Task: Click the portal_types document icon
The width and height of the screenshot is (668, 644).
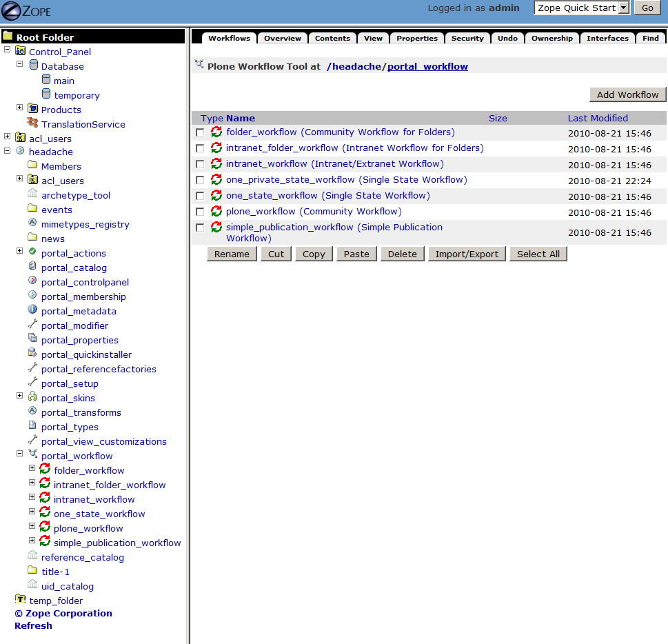Action: click(32, 425)
